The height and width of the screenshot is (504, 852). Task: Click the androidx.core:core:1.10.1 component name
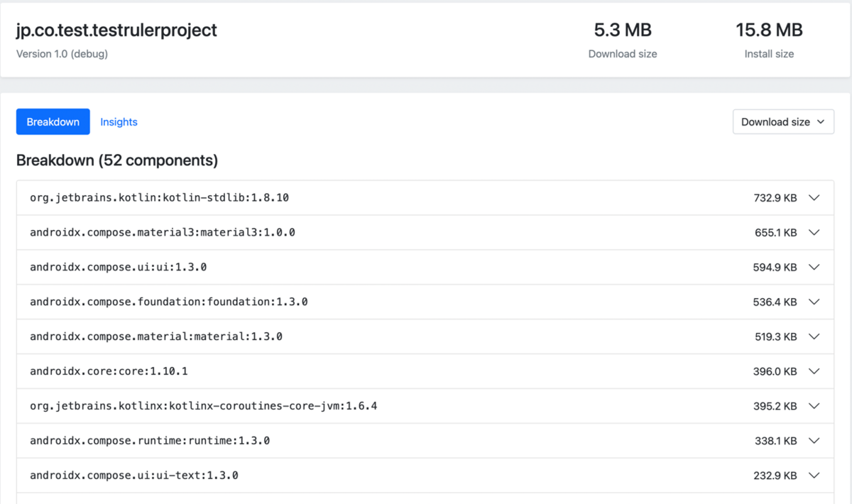109,371
